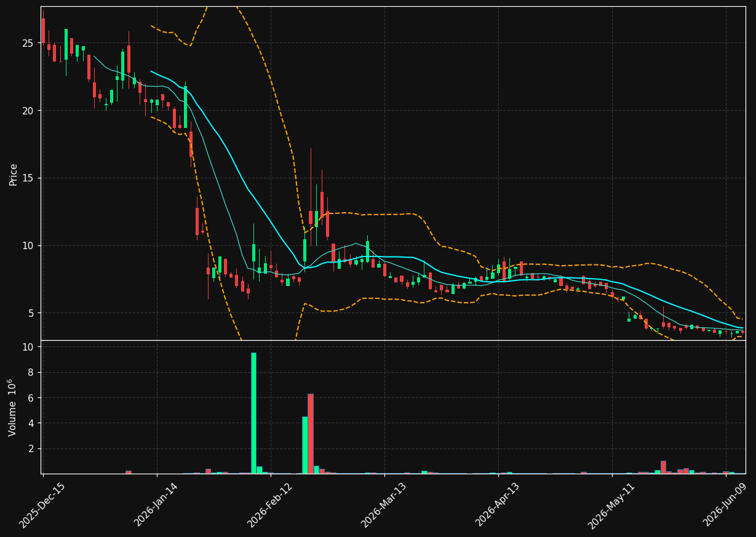The image size is (756, 537).
Task: Click the price tick label 20
Action: (28, 111)
